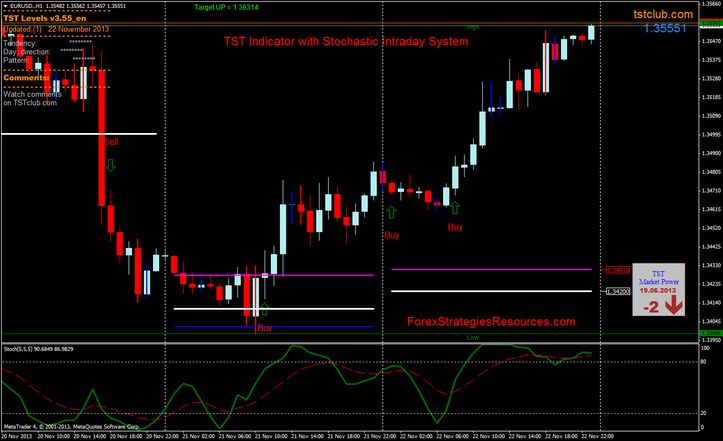Click the stochastic 20 level label

click(703, 413)
